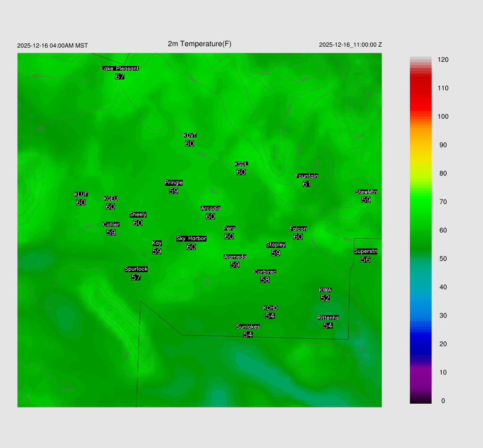The height and width of the screenshot is (448, 483).
Task: Click the Corblrec station label
Action: tap(265, 272)
